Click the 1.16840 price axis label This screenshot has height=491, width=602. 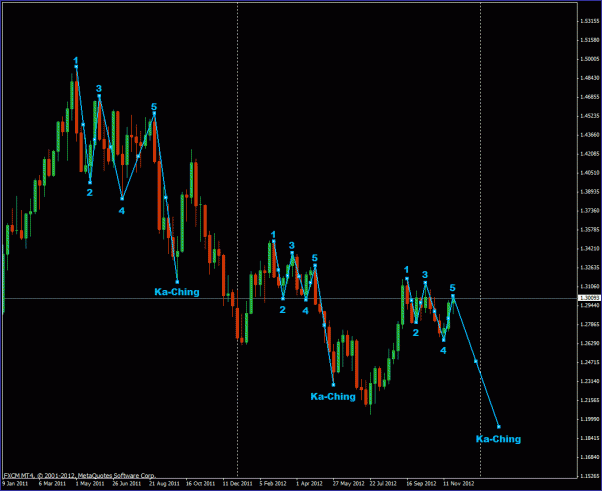pyautogui.click(x=590, y=457)
